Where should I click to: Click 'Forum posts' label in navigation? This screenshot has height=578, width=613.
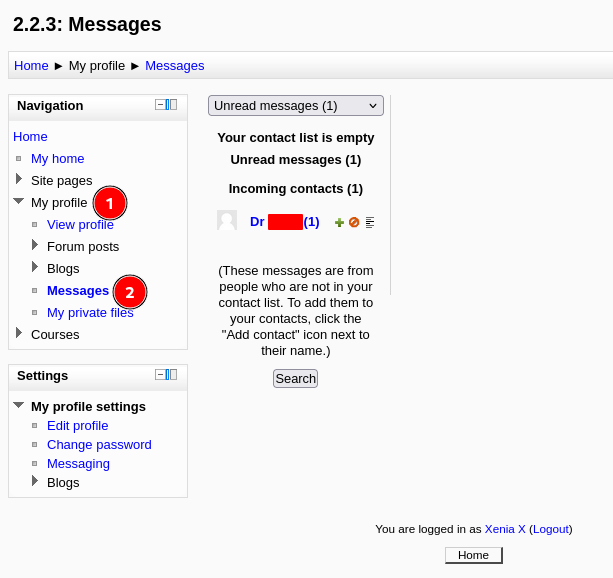click(83, 247)
